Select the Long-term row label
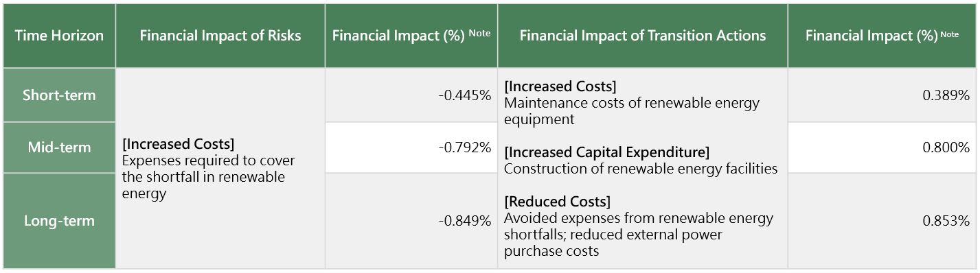 59,221
